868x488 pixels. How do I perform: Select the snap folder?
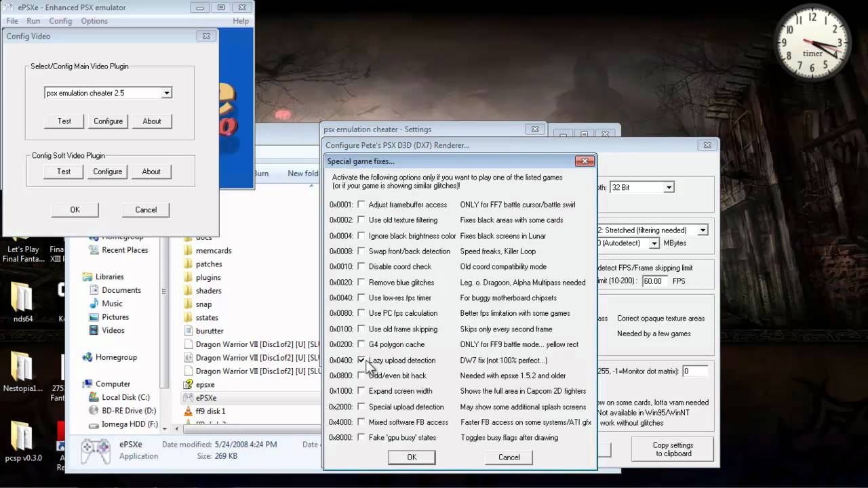point(203,304)
